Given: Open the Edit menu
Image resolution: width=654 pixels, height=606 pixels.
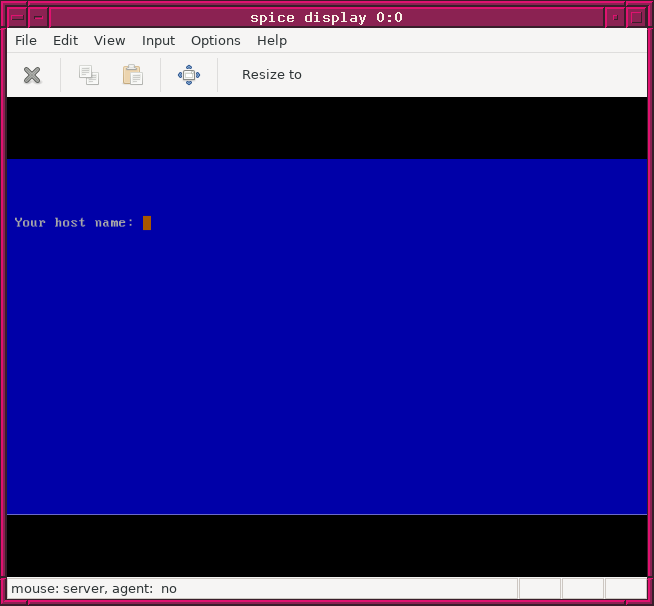Looking at the screenshot, I should coord(65,40).
